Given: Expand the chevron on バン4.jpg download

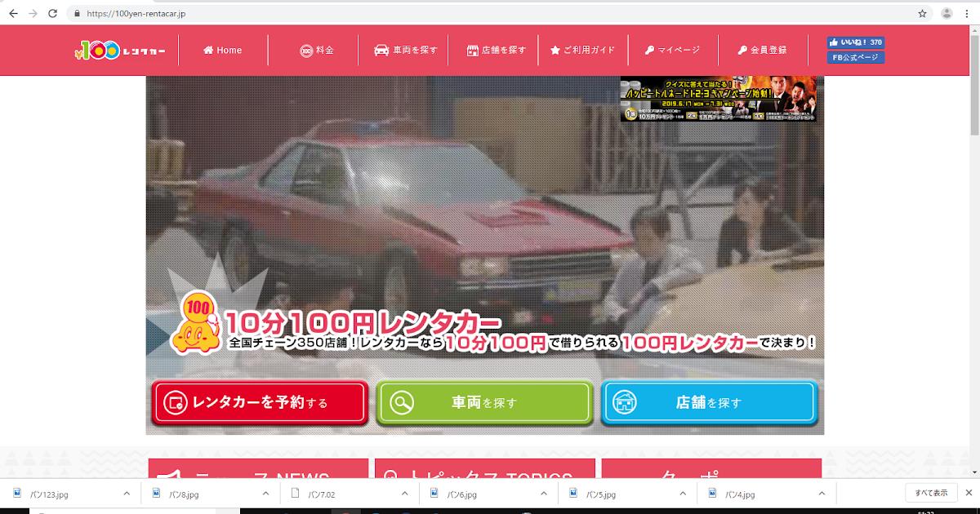Looking at the screenshot, I should tap(821, 494).
